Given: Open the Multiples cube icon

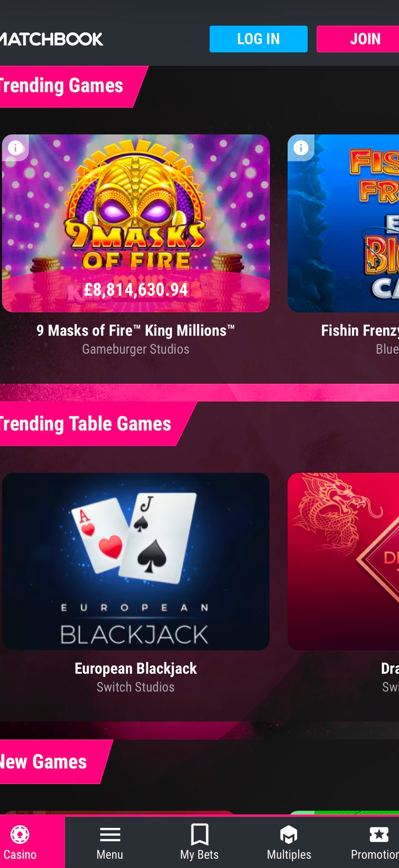Looking at the screenshot, I should 289,835.
